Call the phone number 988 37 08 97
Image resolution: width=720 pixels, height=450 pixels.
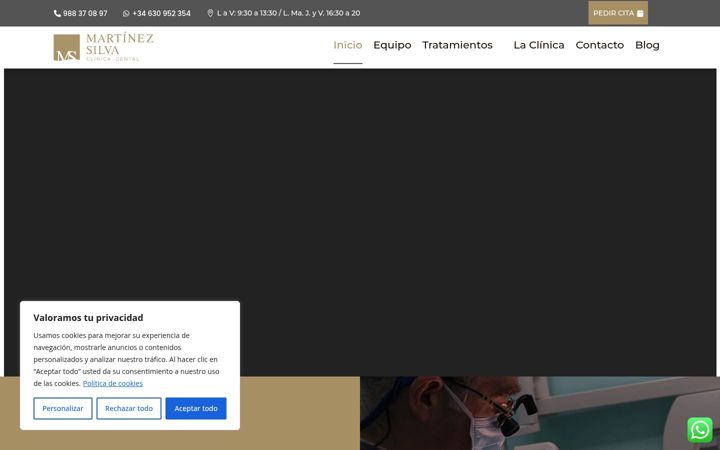click(x=85, y=13)
